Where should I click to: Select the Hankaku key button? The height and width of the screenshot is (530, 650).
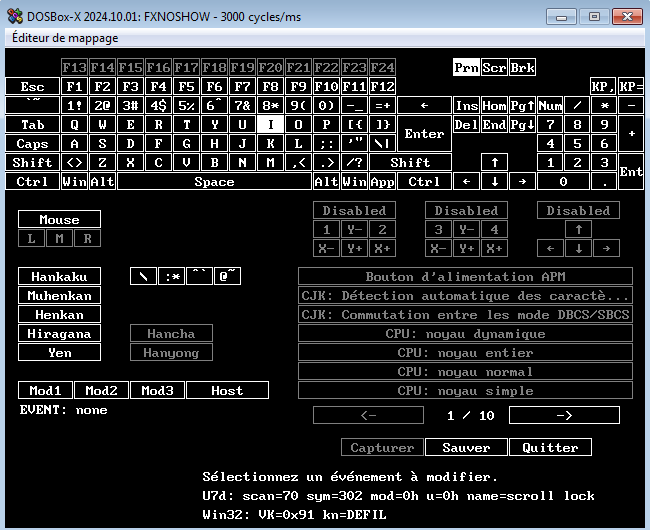tap(59, 276)
